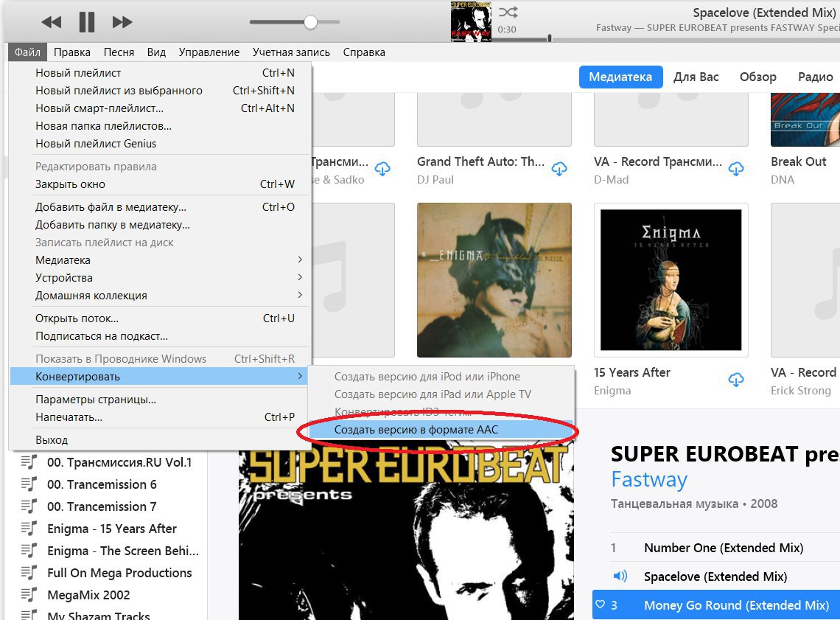
Task: Switch to the Медиатека tab
Action: [x=620, y=77]
